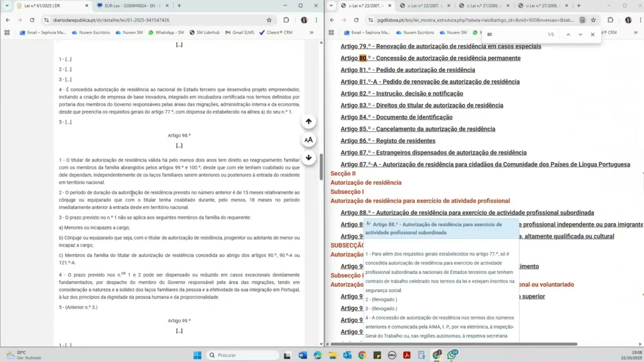This screenshot has height=362, width=644.
Task: Open the tab search dropdown in right window
Action: pyautogui.click(x=331, y=6)
